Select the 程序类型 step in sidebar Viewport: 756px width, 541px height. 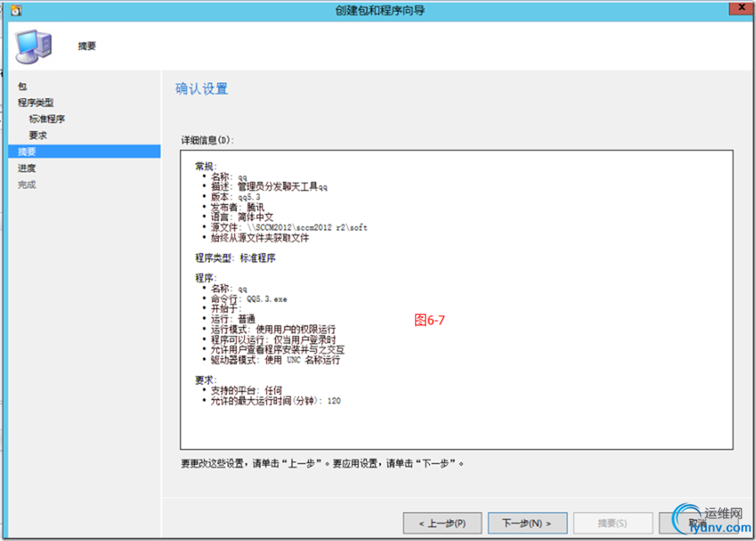pos(36,102)
